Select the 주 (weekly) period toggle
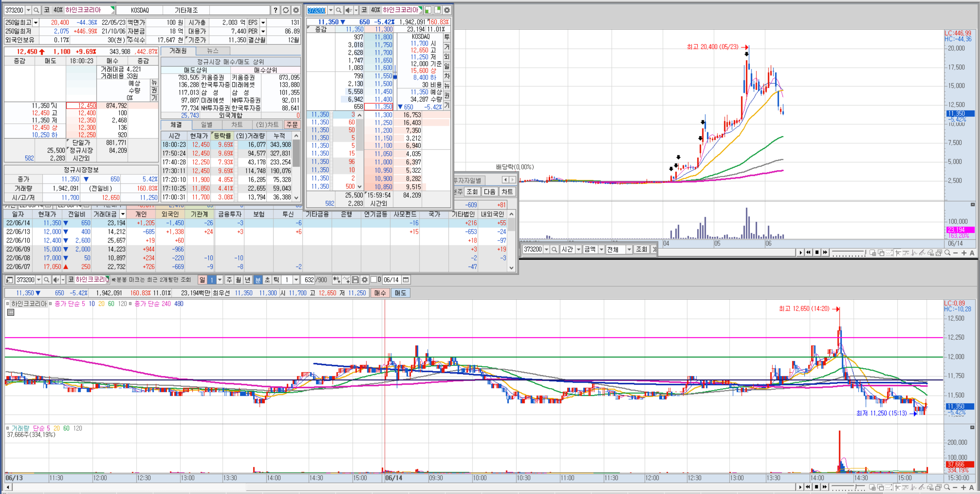980x494 pixels. pyautogui.click(x=229, y=280)
